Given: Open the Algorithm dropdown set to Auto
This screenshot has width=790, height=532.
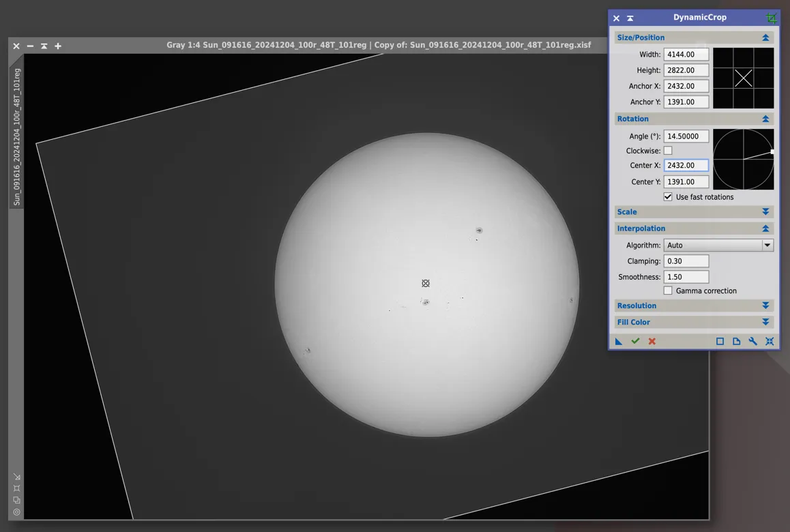Looking at the screenshot, I should tap(718, 246).
